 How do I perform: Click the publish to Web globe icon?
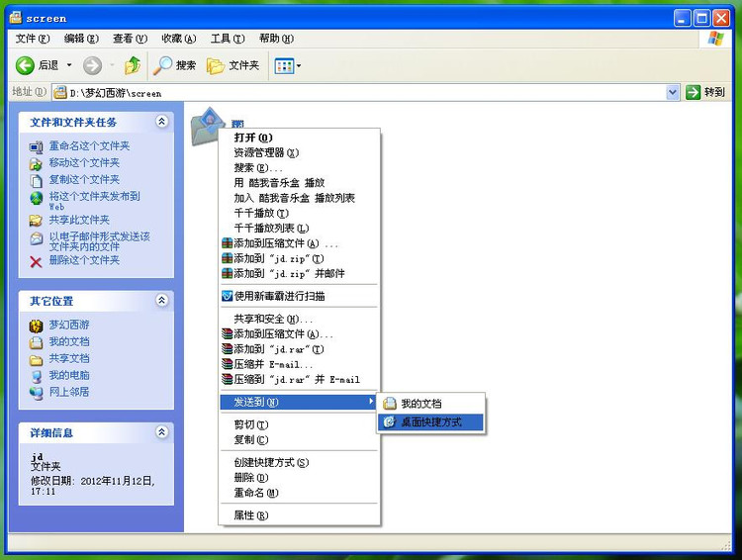point(36,198)
